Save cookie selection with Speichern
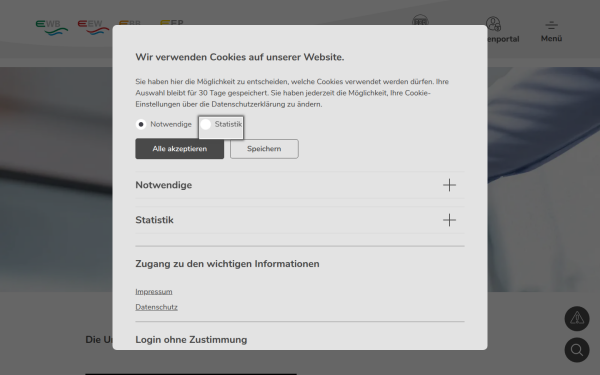 point(264,149)
